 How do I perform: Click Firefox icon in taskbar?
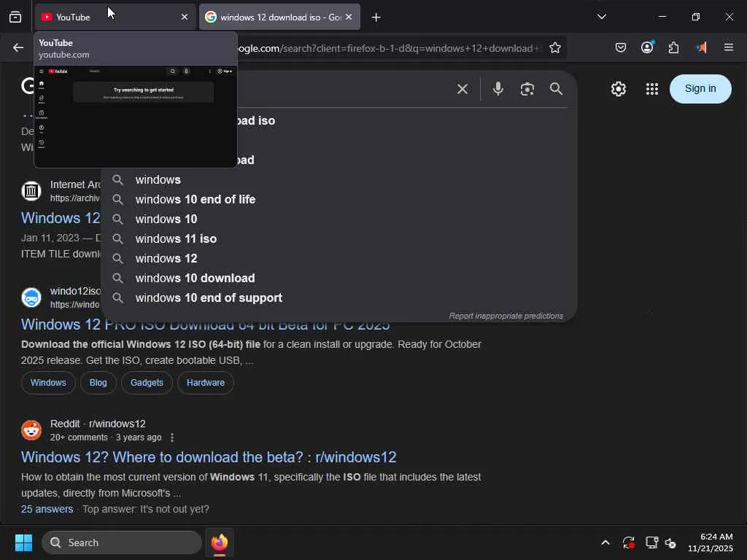pos(219,542)
